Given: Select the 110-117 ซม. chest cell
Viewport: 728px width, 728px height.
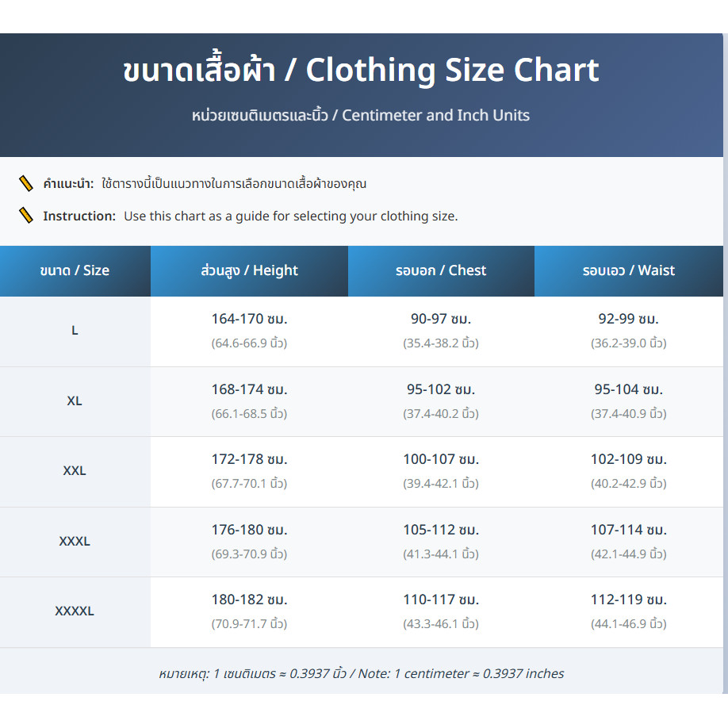Looking at the screenshot, I should pos(441,600).
